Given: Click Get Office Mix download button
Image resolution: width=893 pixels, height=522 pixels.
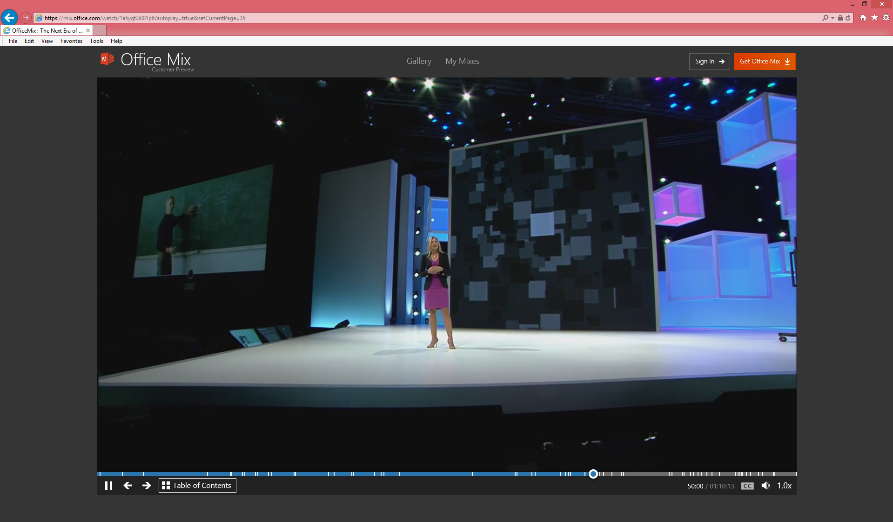Looking at the screenshot, I should (764, 62).
